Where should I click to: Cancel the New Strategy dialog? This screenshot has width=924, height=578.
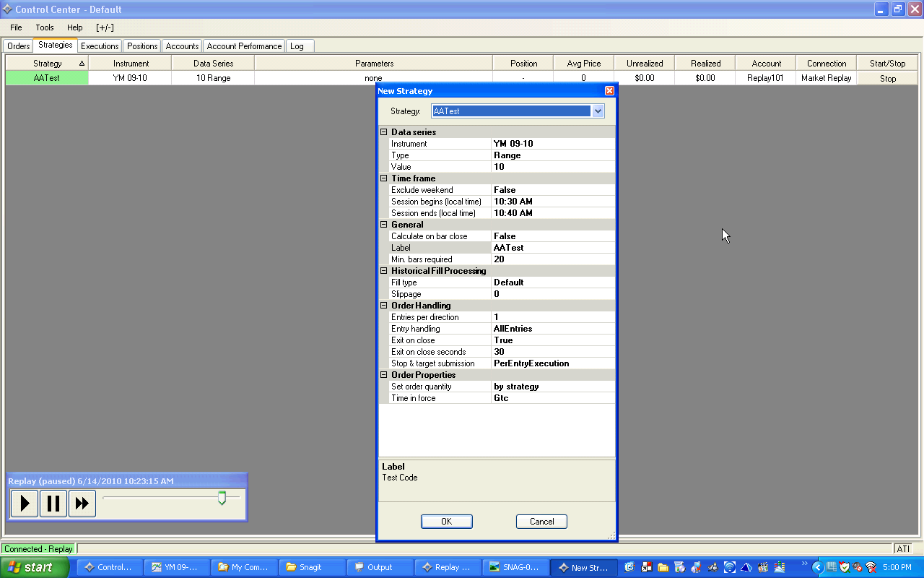coord(541,522)
